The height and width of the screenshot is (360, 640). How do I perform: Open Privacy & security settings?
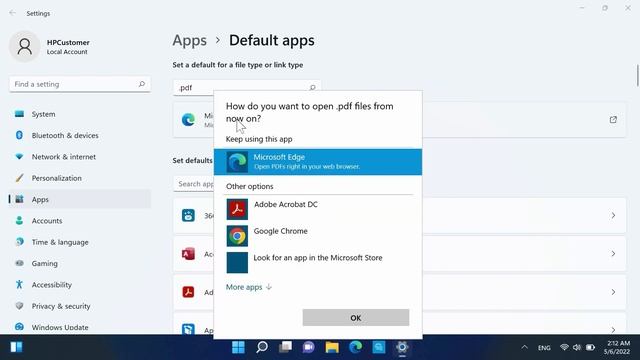pyautogui.click(x=80, y=306)
